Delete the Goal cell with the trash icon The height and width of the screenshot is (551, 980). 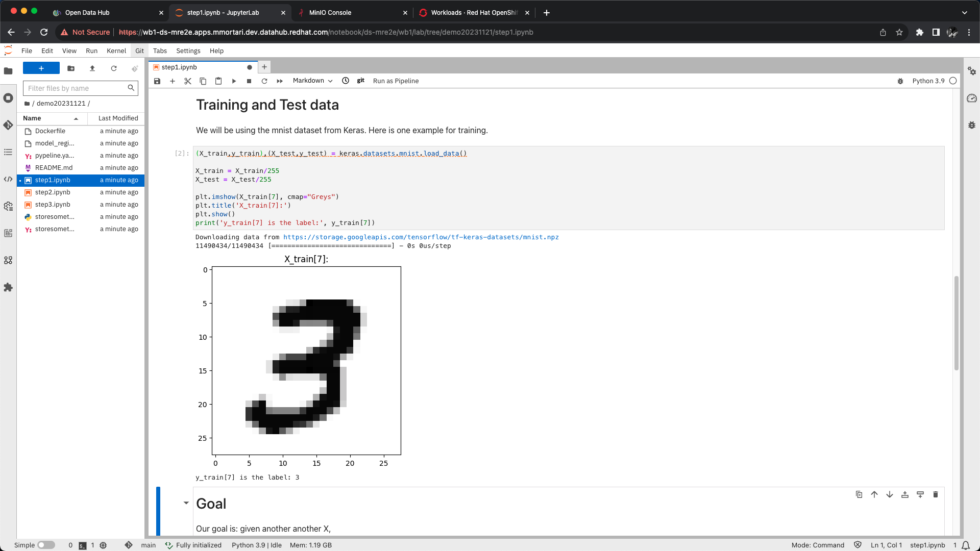[x=935, y=494]
